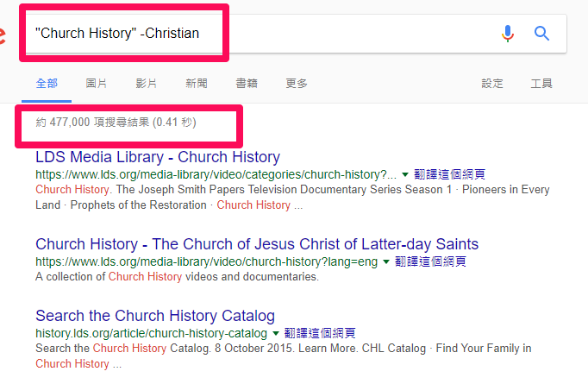Switch to the 影片 tab
This screenshot has height=384, width=588.
point(147,83)
